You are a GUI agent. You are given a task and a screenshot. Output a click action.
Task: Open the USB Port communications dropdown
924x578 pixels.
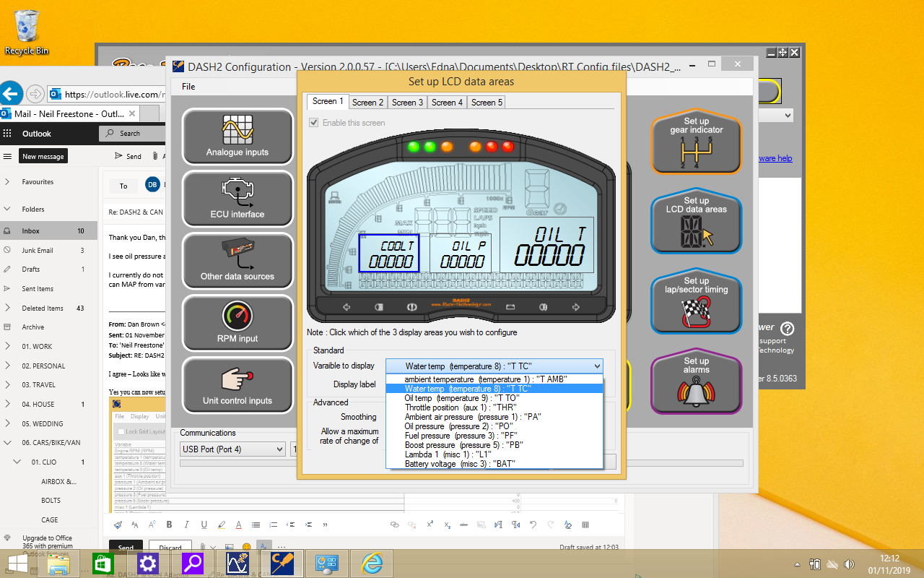coord(232,449)
